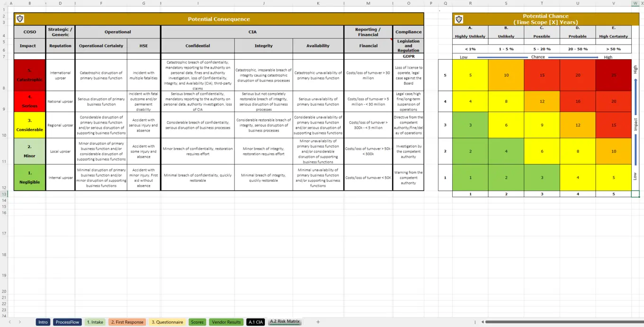This screenshot has width=644, height=327.
Task: Select the GDPR cell under Compliance
Action: pos(408,55)
